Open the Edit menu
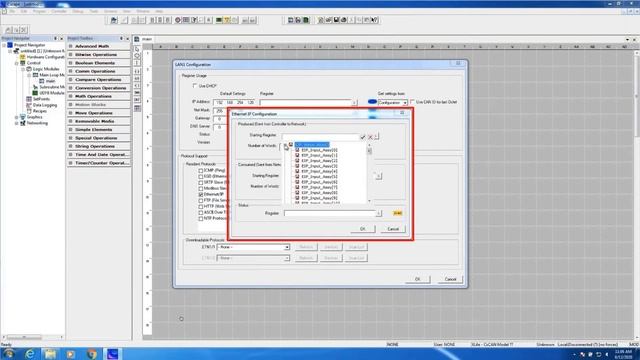This screenshot has width=640, height=360. tap(24, 11)
